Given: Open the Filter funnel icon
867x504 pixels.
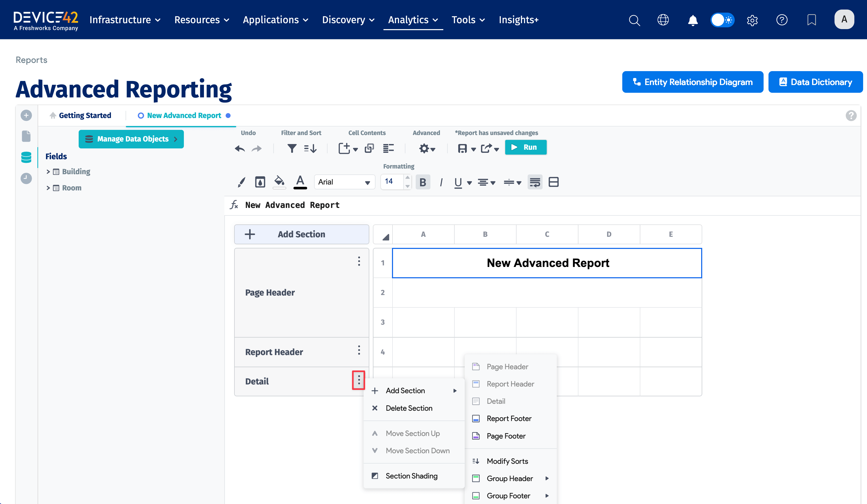Looking at the screenshot, I should [292, 148].
